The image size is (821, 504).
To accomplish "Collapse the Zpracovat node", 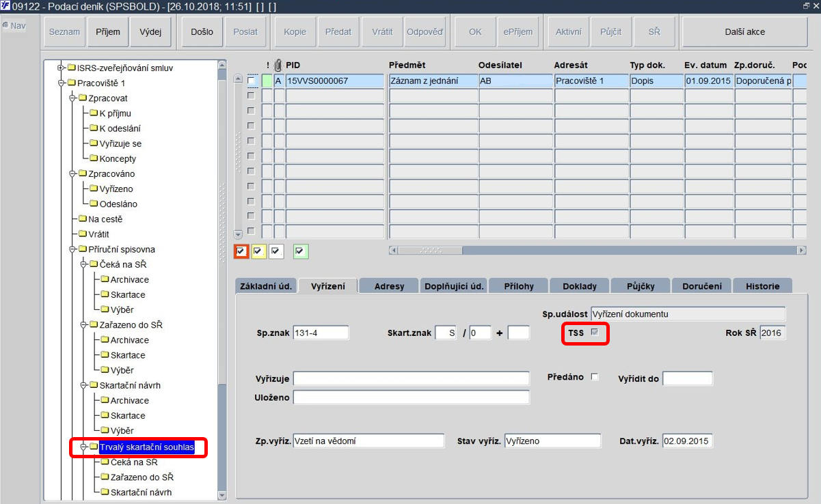I will 72,98.
